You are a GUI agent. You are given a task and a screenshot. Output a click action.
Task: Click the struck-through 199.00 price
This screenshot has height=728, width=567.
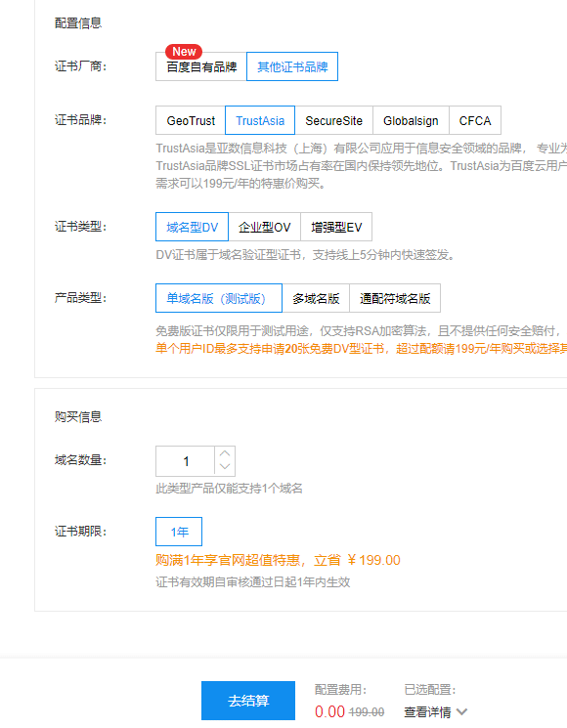coord(367,712)
